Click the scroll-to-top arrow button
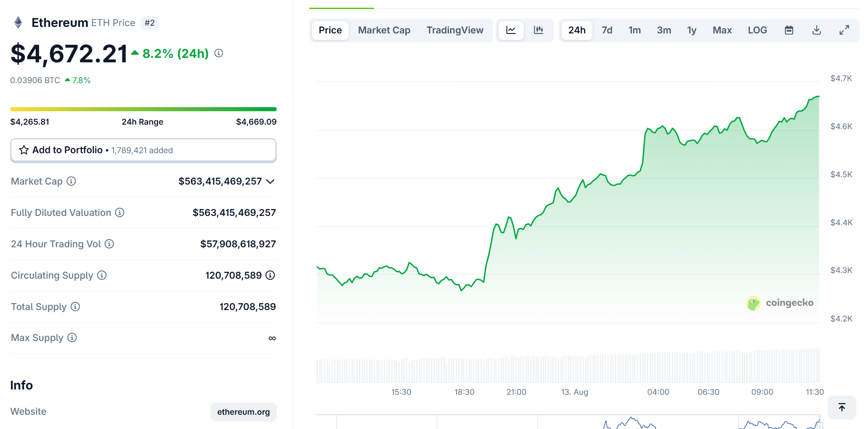Viewport: 868px width, 429px height. (842, 407)
